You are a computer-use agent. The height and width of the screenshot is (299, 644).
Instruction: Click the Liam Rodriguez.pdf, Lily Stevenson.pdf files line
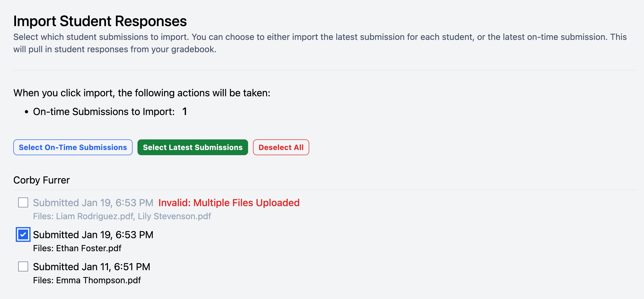(122, 216)
